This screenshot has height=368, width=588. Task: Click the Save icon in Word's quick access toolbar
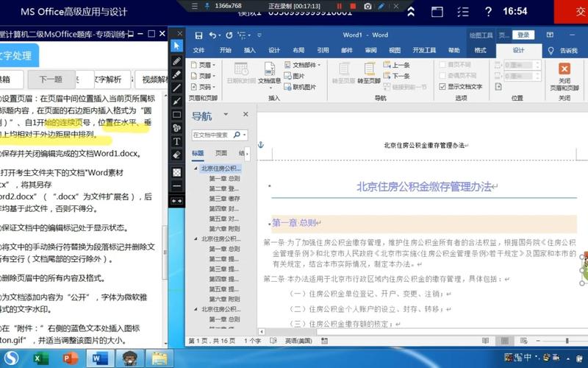(198, 35)
